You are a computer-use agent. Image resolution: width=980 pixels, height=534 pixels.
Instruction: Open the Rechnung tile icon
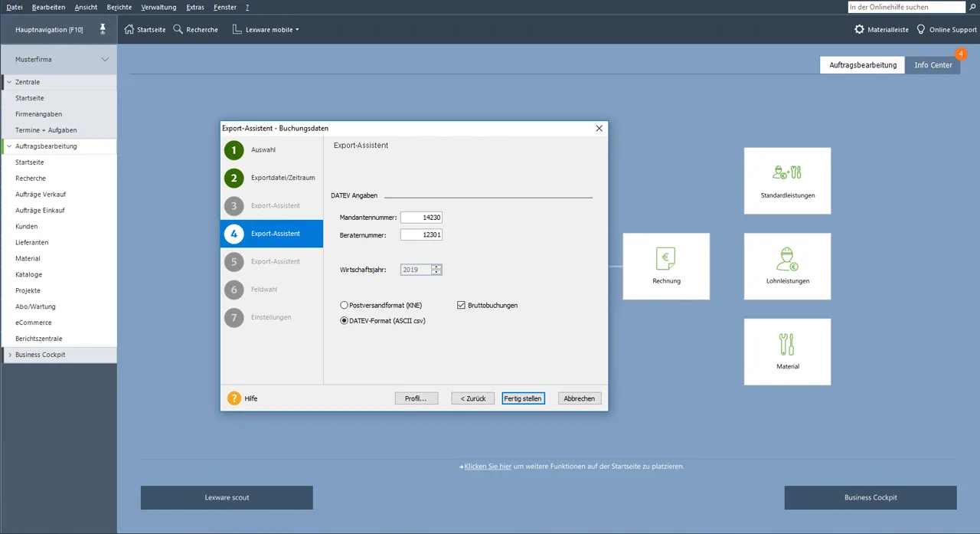click(666, 259)
